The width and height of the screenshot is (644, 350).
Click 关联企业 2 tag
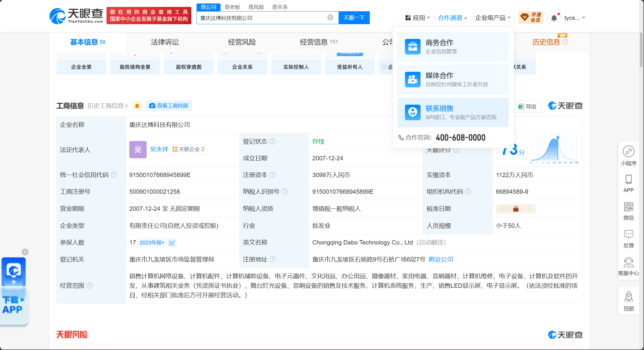[x=188, y=149]
